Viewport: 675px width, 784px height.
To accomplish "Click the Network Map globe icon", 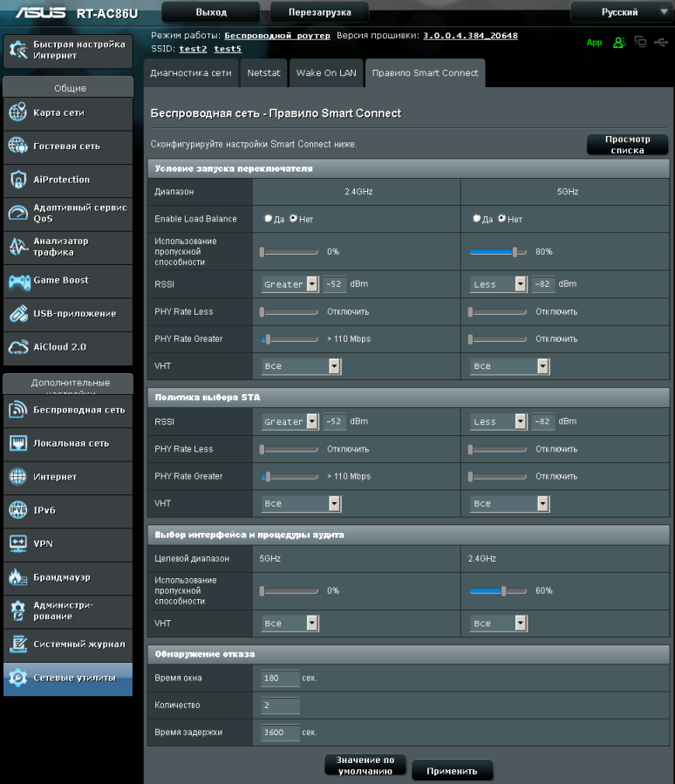I will coord(18,112).
